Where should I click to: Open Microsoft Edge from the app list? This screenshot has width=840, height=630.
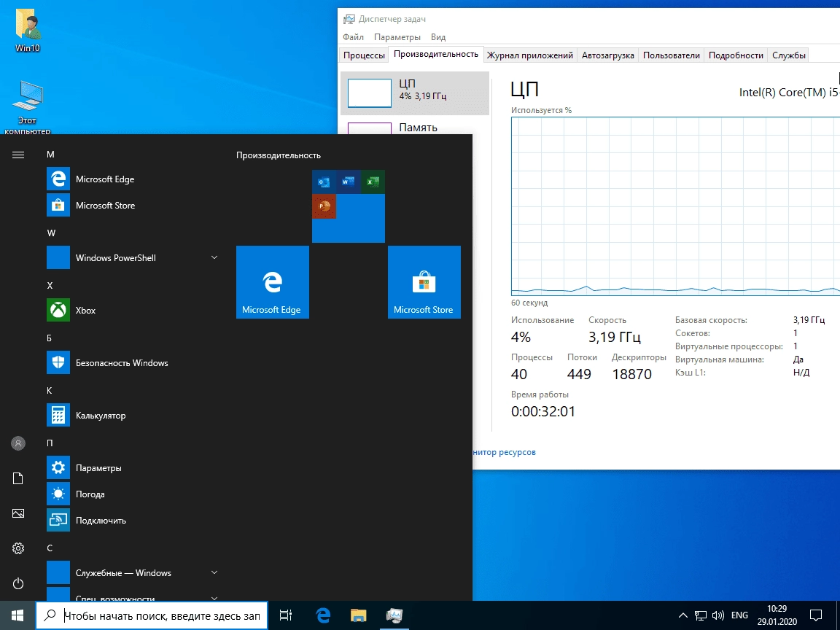pyautogui.click(x=133, y=179)
